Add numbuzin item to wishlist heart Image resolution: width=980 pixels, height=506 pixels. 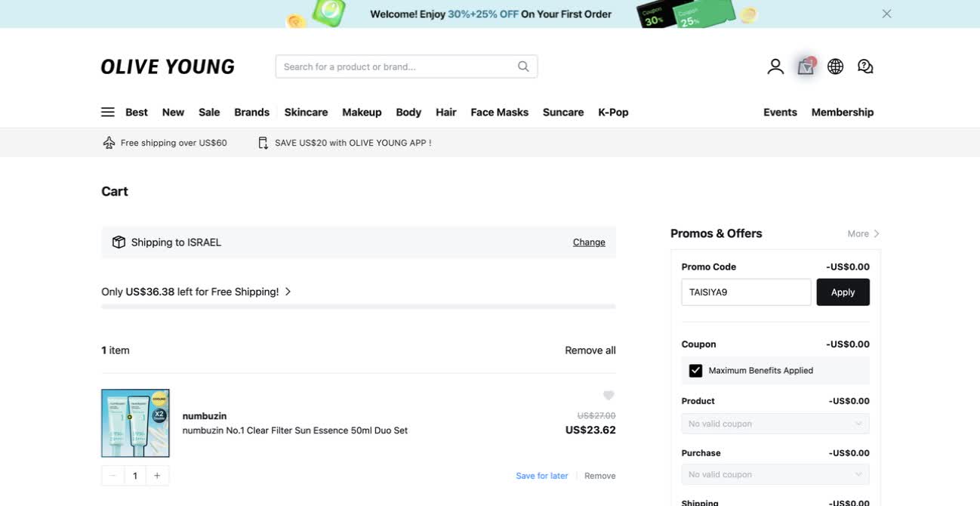[609, 395]
